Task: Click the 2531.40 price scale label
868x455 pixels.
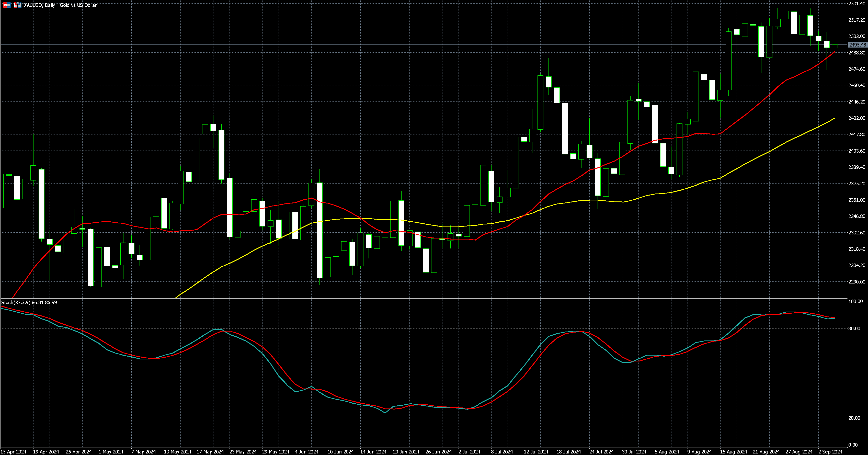Action: tap(856, 3)
